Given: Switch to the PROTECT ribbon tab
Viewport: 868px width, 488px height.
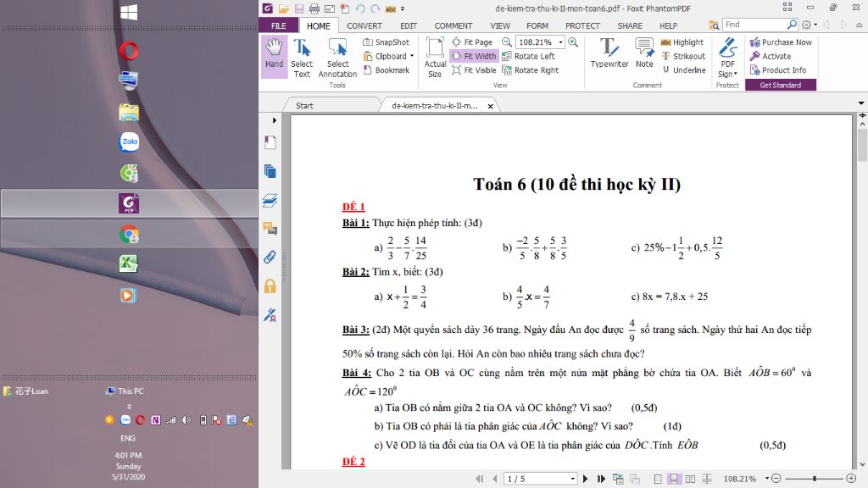Looking at the screenshot, I should tap(582, 25).
